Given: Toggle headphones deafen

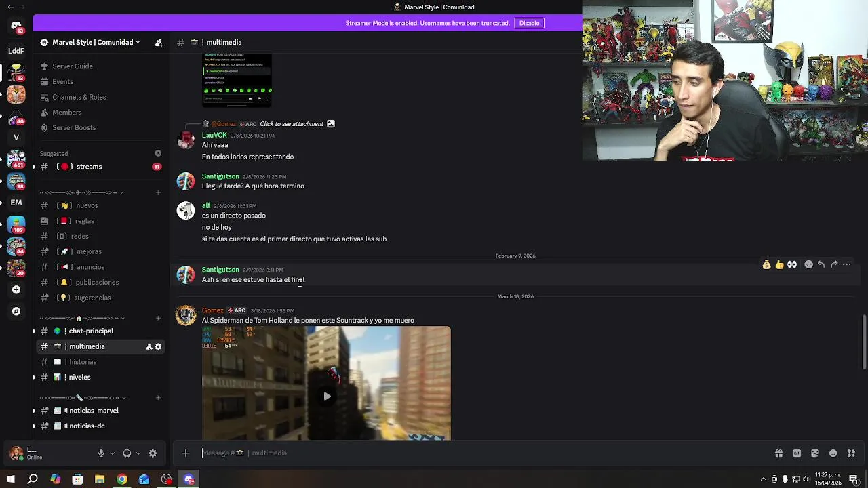Looking at the screenshot, I should point(127,453).
